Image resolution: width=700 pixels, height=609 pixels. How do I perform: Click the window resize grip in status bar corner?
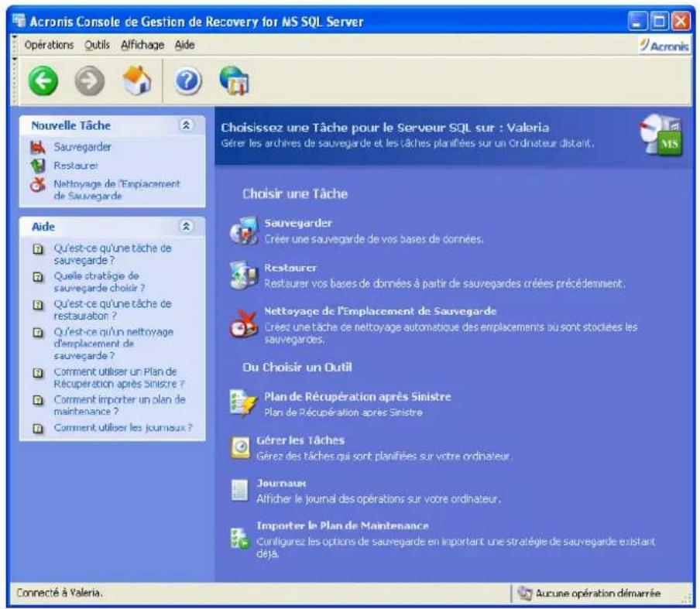pos(686,599)
